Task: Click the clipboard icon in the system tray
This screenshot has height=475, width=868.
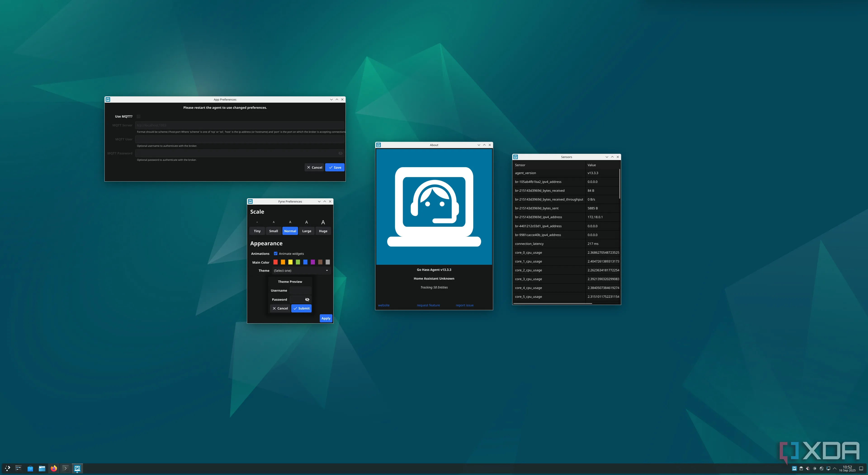Action: point(801,468)
